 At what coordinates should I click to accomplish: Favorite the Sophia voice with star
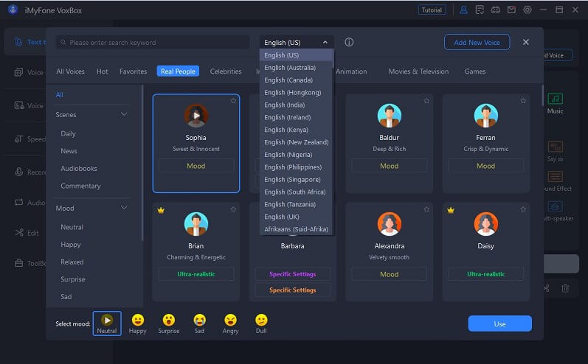tap(233, 101)
